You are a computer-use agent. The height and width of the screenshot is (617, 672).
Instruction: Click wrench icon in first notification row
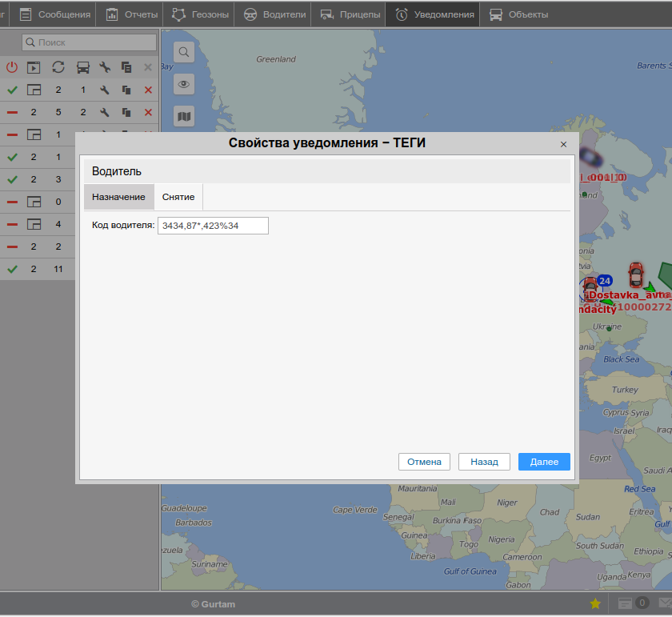point(104,90)
